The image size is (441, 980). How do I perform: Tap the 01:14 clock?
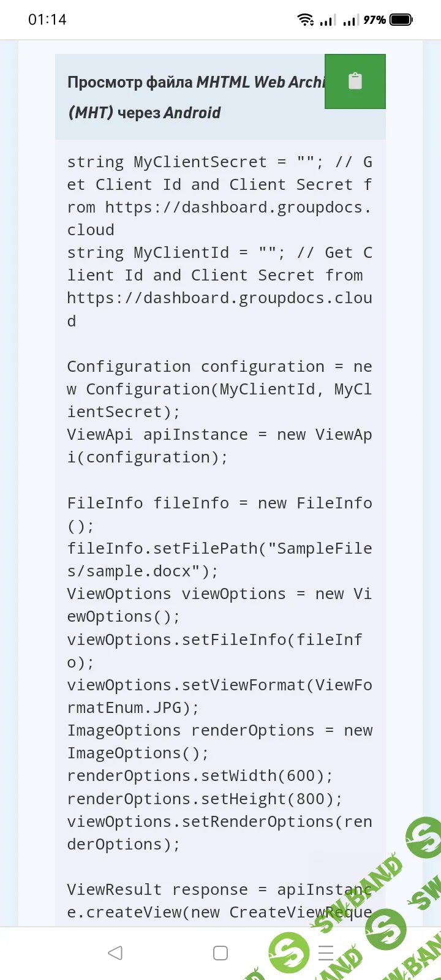point(47,20)
